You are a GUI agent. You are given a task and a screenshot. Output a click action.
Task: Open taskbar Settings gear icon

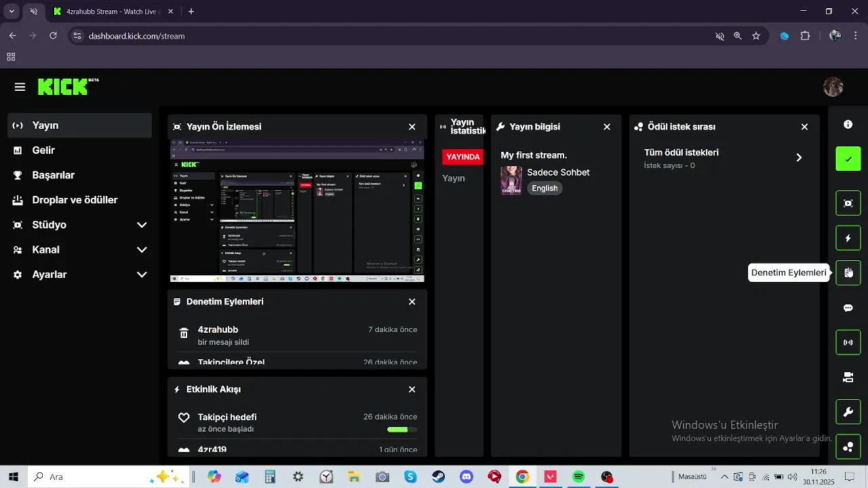298,477
